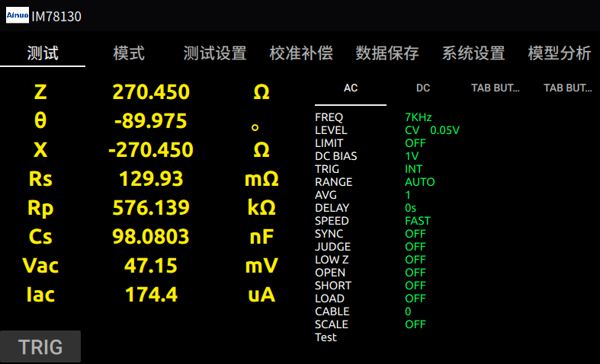Change the FREQ 7KHz value

(x=419, y=117)
